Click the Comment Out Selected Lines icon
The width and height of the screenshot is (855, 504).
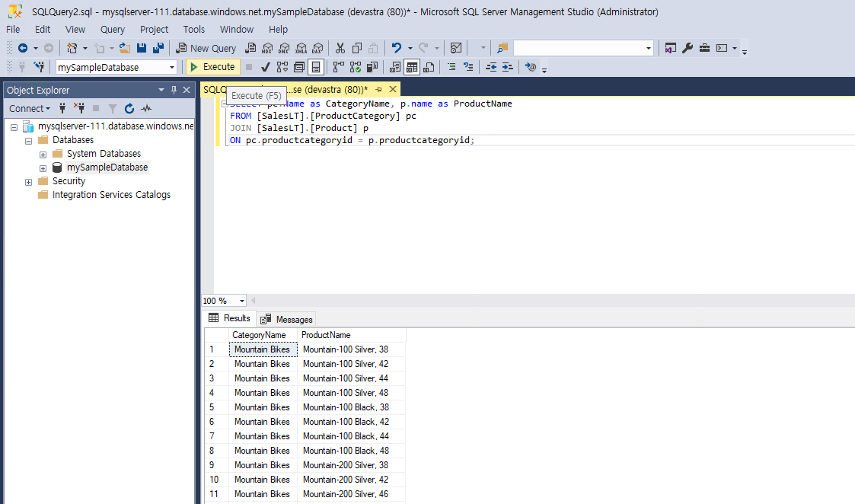[x=451, y=67]
